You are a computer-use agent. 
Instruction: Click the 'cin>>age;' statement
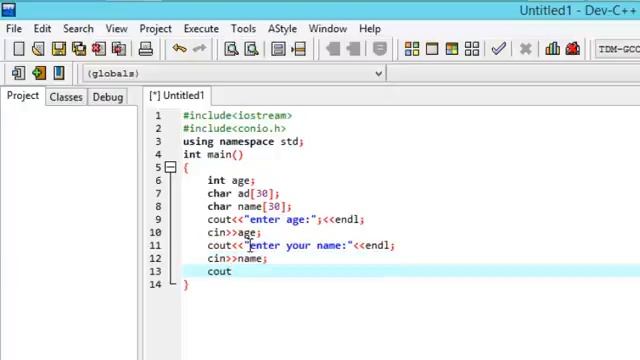click(x=234, y=233)
